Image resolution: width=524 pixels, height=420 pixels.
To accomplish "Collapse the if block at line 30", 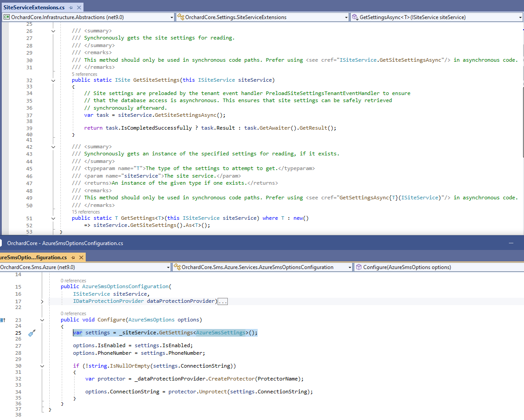I will (x=42, y=366).
